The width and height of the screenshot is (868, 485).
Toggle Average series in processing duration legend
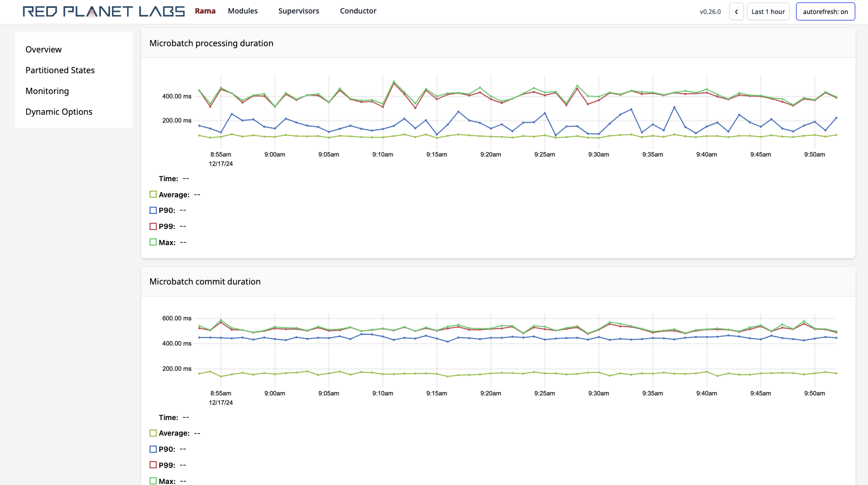coord(153,194)
